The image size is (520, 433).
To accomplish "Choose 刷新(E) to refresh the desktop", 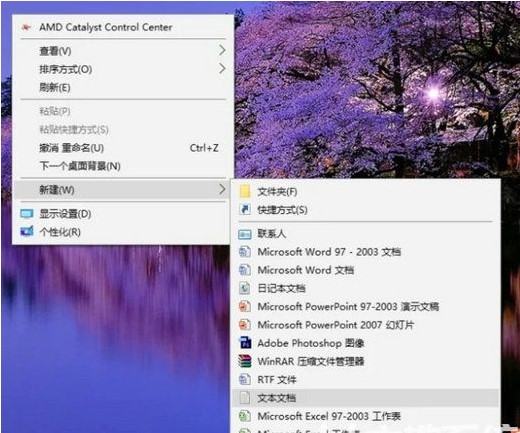I will click(x=123, y=87).
